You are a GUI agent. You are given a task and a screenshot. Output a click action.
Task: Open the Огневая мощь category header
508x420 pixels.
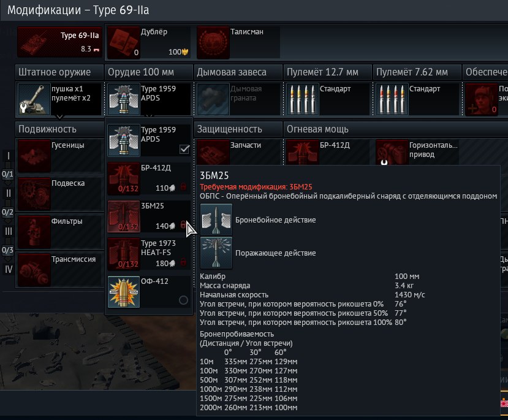pyautogui.click(x=396, y=129)
